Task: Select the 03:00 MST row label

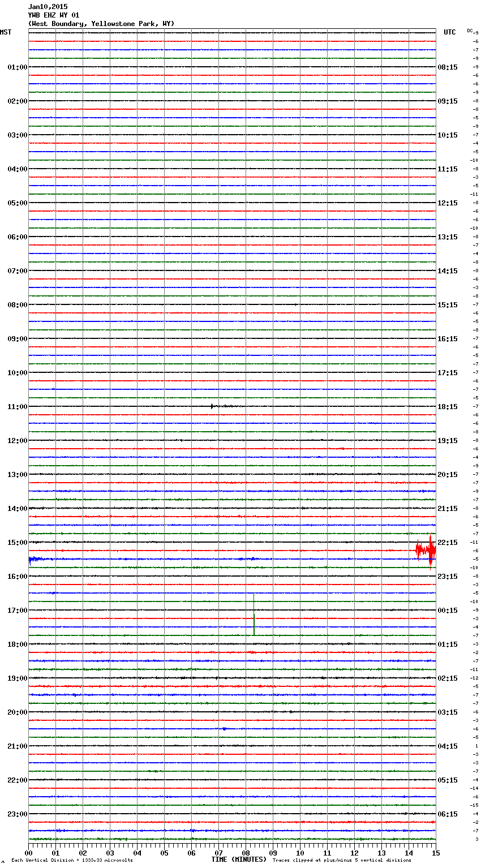Action: tap(17, 135)
